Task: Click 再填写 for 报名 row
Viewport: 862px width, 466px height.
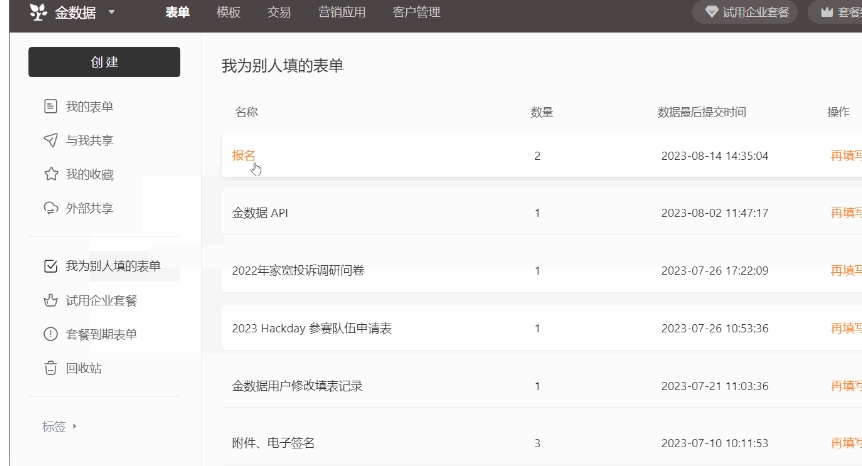Action: [x=846, y=156]
